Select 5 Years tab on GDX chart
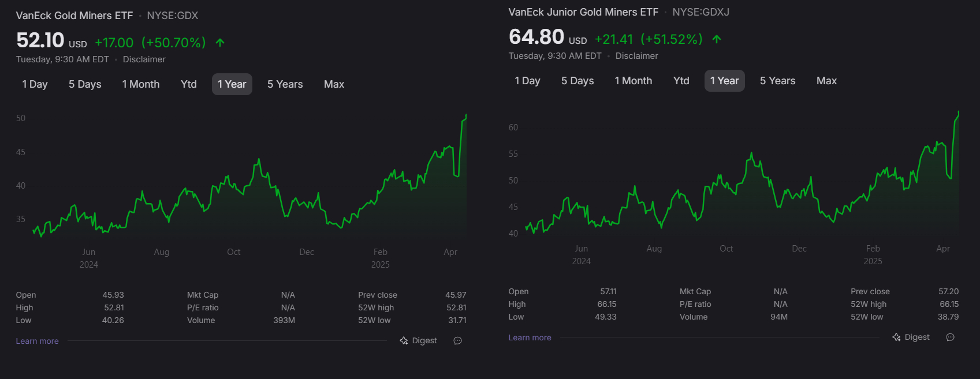 tap(285, 84)
